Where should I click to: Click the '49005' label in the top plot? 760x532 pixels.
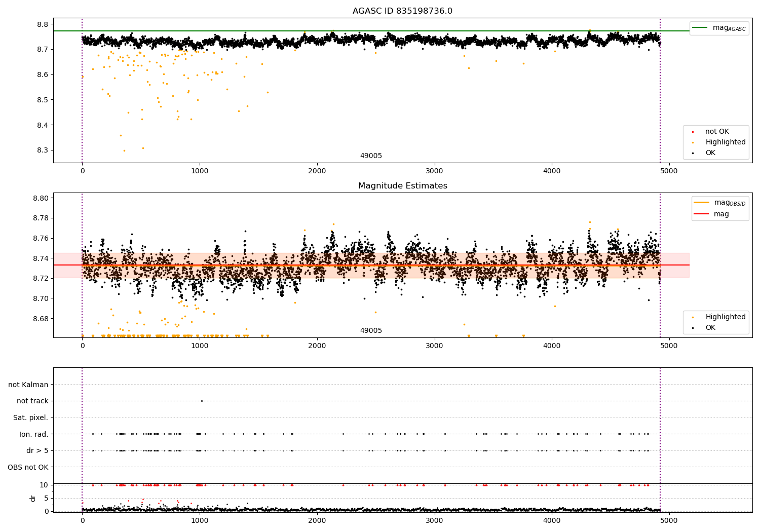pos(371,156)
